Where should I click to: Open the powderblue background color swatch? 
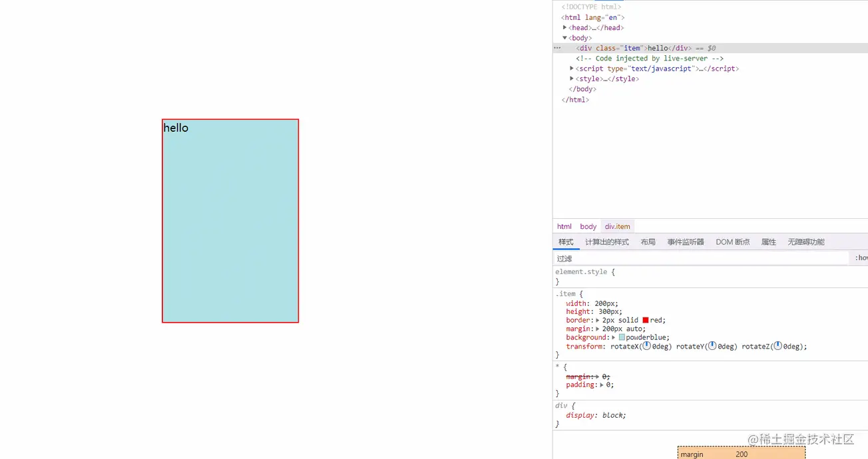[622, 337]
